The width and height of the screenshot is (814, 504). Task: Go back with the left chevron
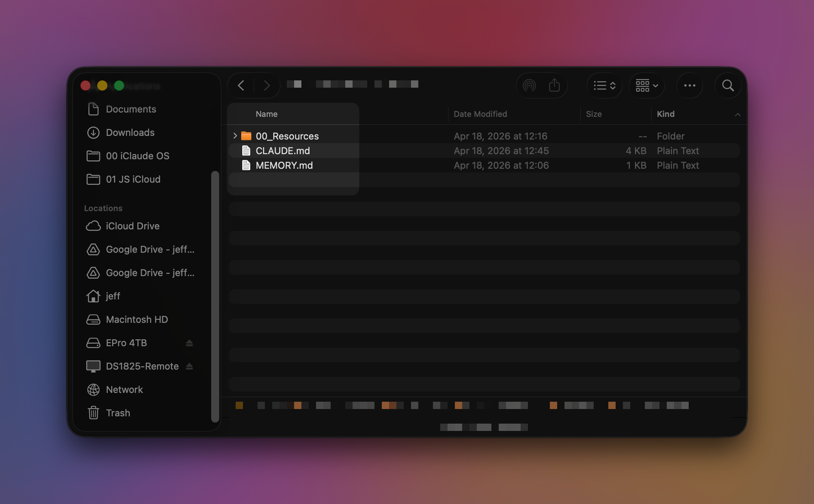pyautogui.click(x=241, y=85)
